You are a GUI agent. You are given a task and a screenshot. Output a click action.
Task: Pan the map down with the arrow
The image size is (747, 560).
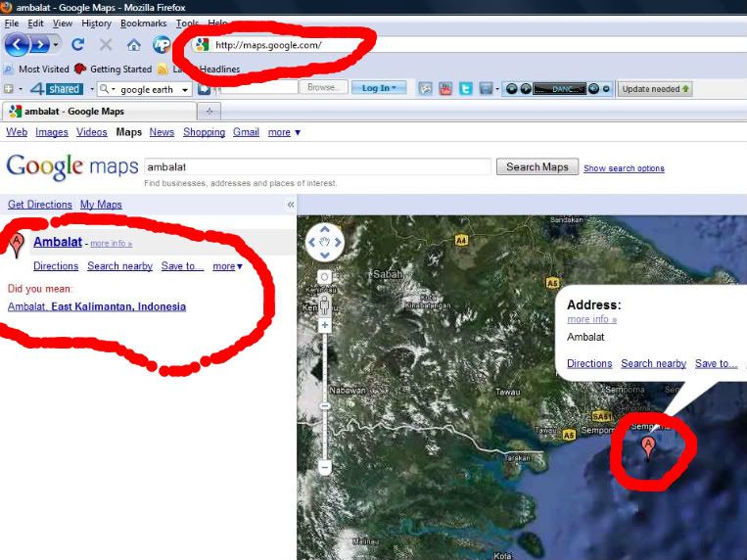coord(324,255)
